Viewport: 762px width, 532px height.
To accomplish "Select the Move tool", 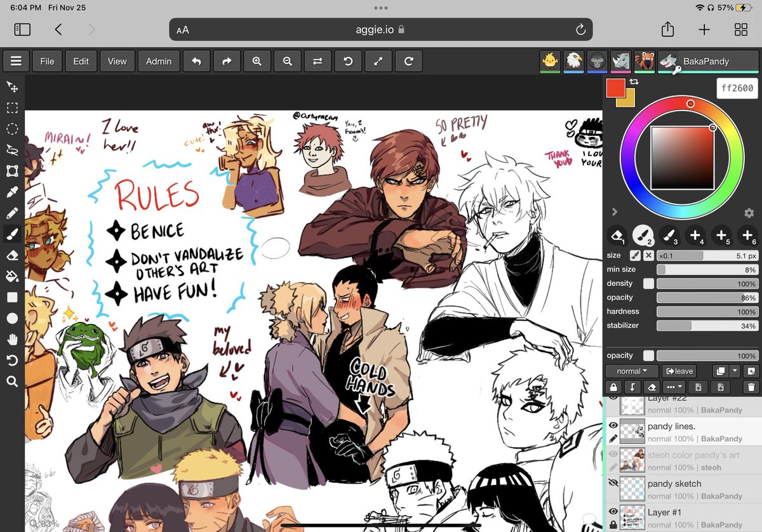I will coord(12,87).
